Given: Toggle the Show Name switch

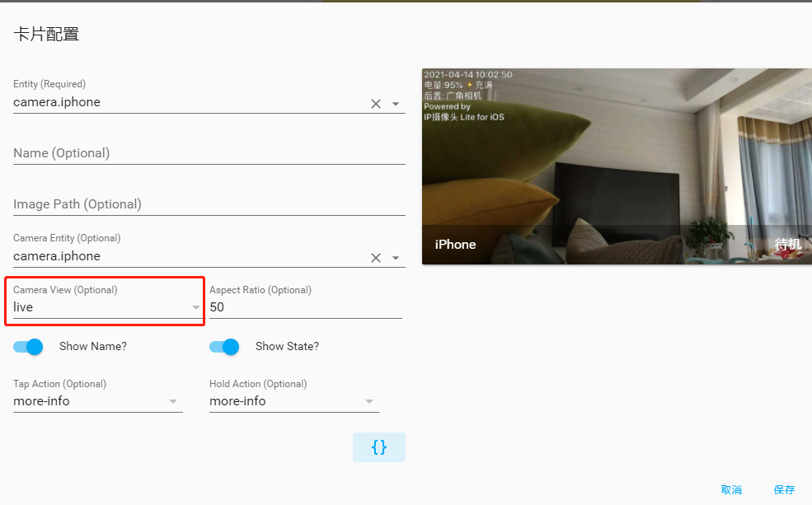Looking at the screenshot, I should pyautogui.click(x=28, y=347).
